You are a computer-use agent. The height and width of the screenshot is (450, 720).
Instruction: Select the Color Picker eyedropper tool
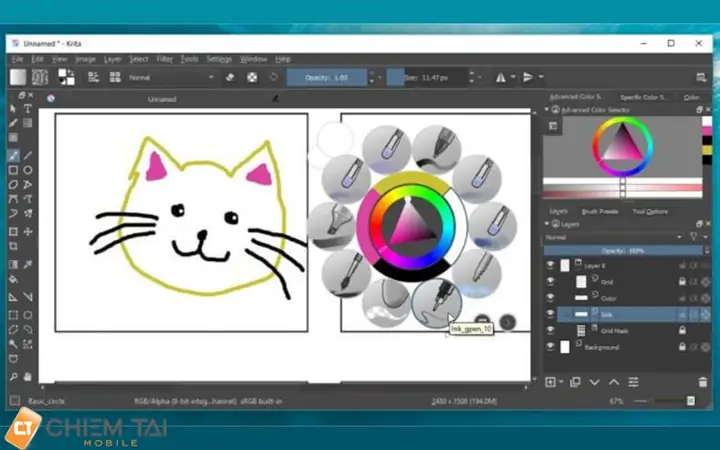click(x=28, y=264)
